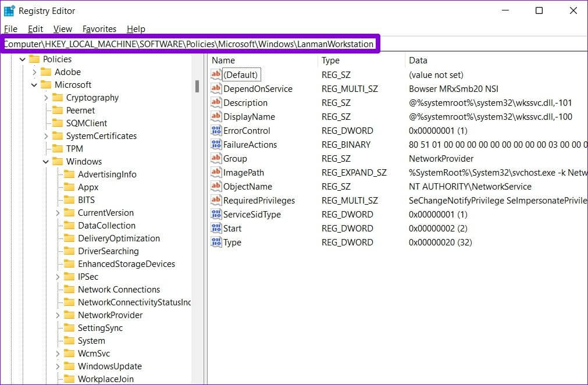This screenshot has width=588, height=385.
Task: Expand the CurrentVersion key
Action: point(58,212)
